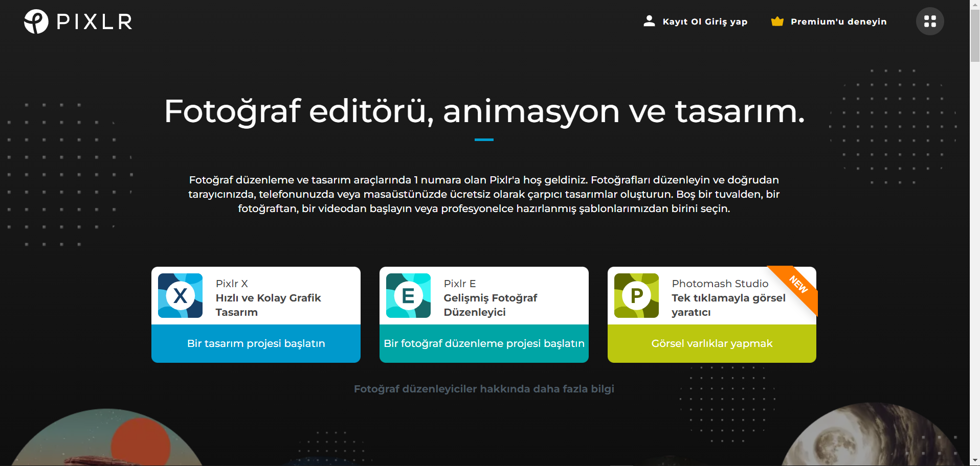
Task: Click the scrollbar down arrow
Action: pos(975,461)
